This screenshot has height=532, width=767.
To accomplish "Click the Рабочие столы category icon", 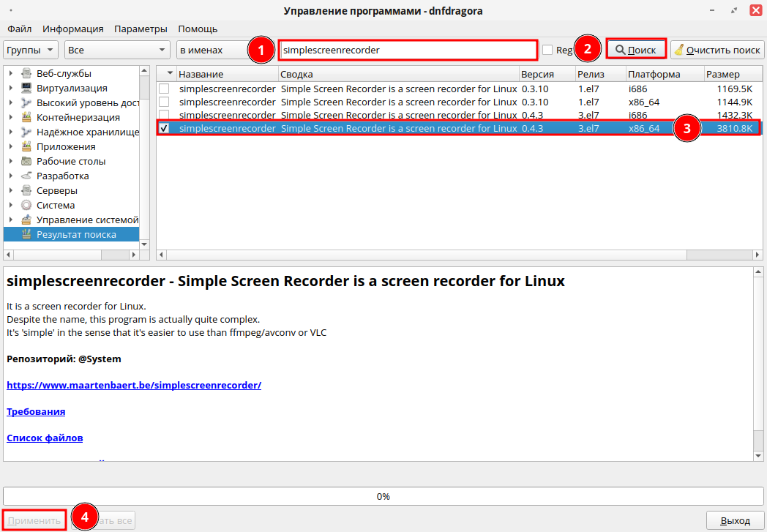I will 26,162.
